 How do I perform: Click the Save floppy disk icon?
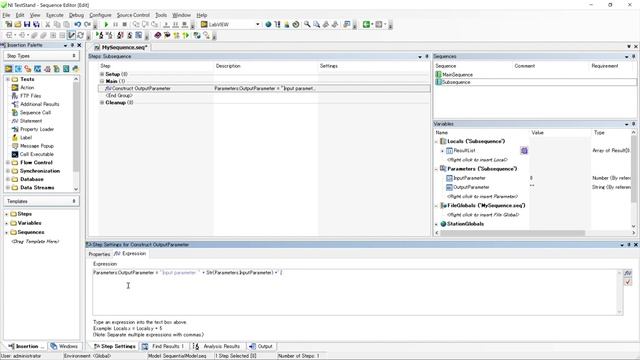tap(27, 24)
